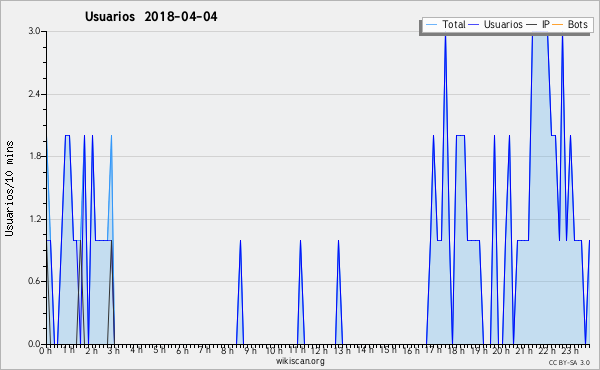Click the '14 h' x-axis label
The image size is (600, 370).
pos(365,350)
